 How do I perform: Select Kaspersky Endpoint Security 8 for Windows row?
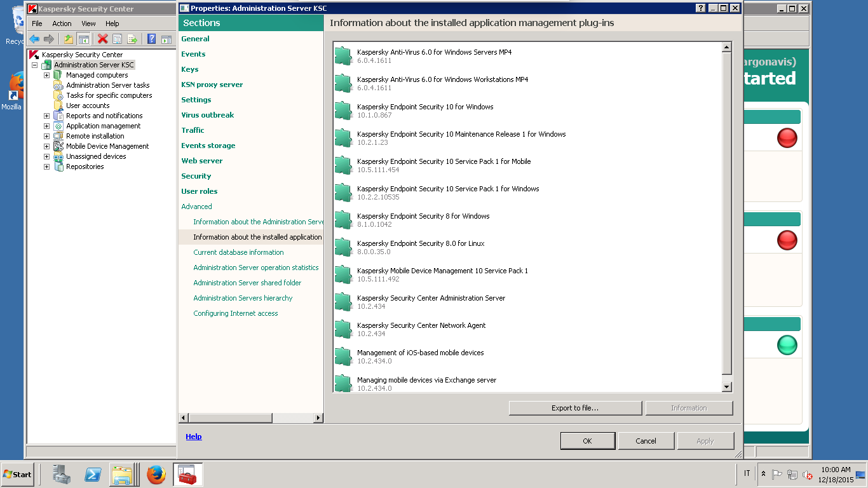click(x=527, y=220)
